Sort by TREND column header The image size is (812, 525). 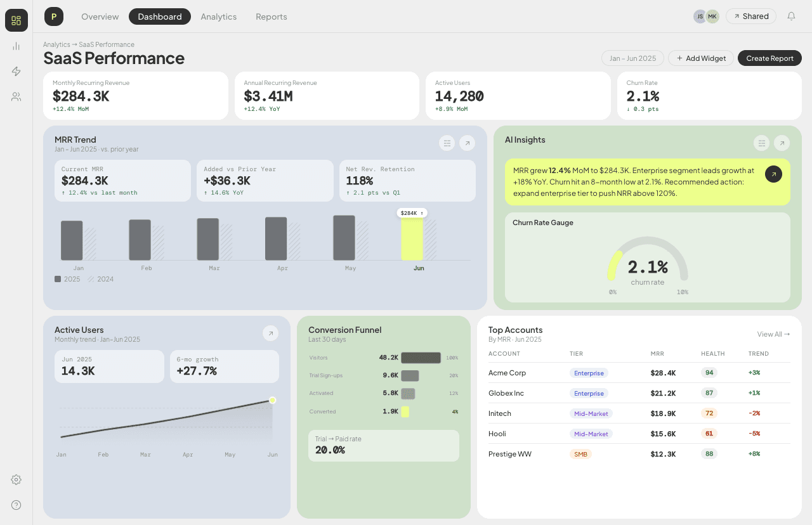coord(759,354)
